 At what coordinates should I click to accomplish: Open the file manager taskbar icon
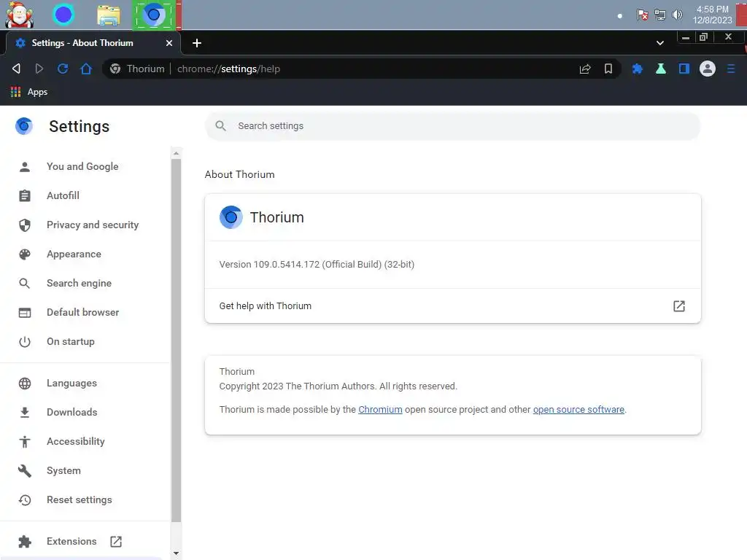[109, 15]
